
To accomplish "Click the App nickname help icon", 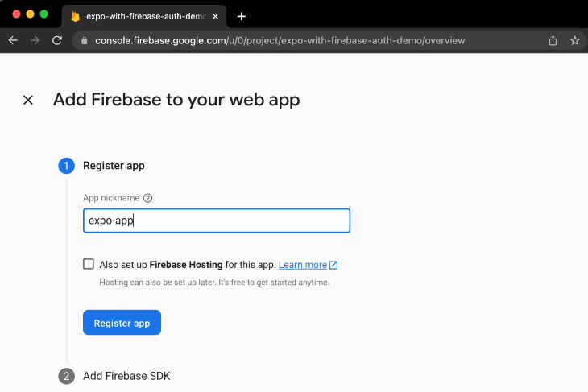I will (x=147, y=198).
